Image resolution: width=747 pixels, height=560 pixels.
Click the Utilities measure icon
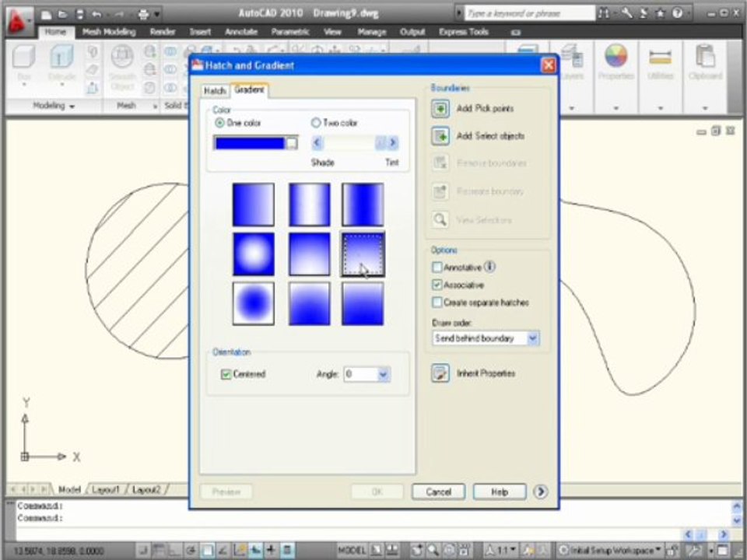[661, 57]
